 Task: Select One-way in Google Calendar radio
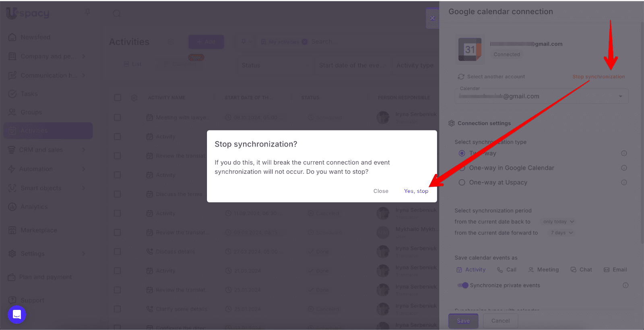click(x=462, y=168)
